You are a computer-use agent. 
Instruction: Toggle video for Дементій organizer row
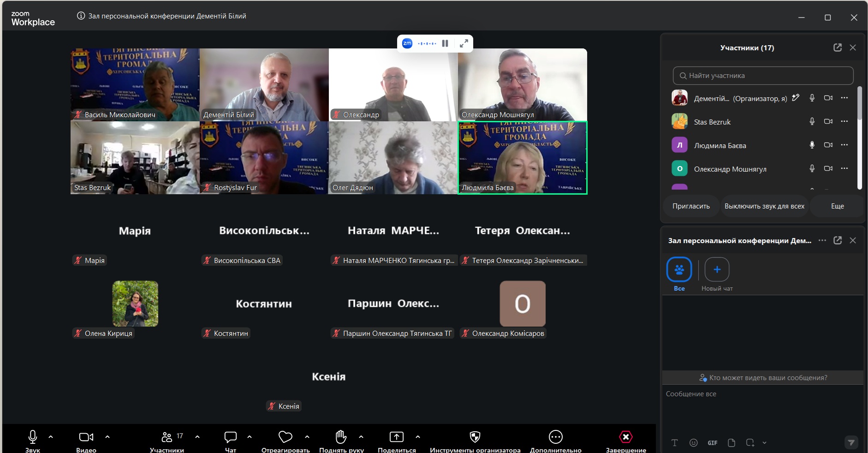point(828,98)
